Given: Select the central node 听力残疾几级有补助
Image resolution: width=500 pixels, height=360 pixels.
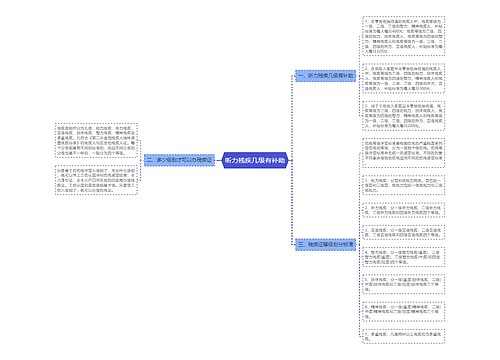Looking at the screenshot, I should coord(255,160).
